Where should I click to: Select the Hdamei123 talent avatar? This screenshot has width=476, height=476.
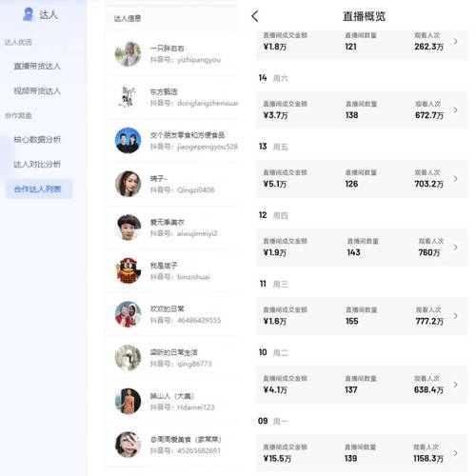(x=128, y=401)
